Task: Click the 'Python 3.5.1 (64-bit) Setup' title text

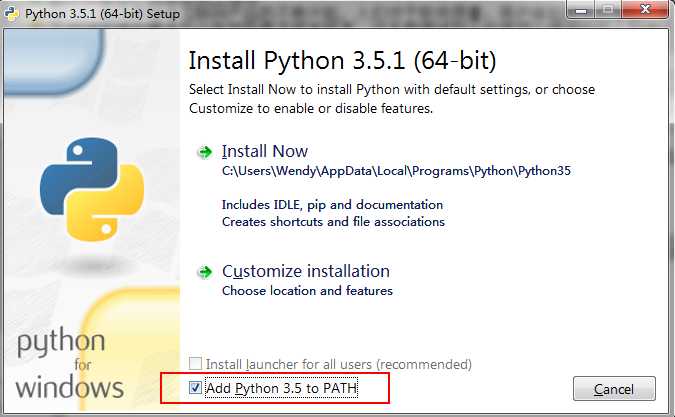Action: point(102,14)
